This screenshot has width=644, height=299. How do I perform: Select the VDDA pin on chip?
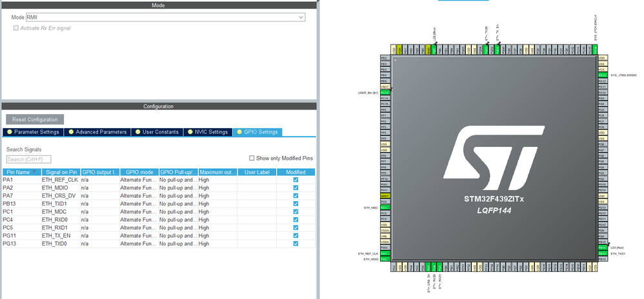(385, 242)
